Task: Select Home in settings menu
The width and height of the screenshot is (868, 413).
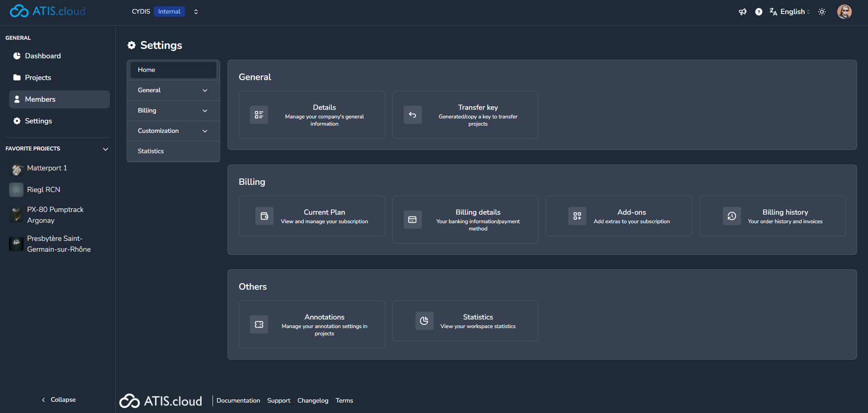Action: click(x=173, y=70)
